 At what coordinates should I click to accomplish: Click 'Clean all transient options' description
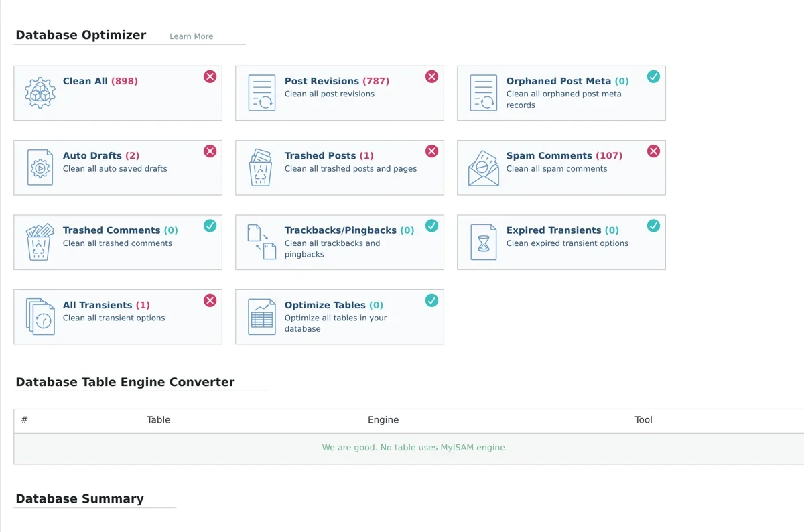pos(114,318)
